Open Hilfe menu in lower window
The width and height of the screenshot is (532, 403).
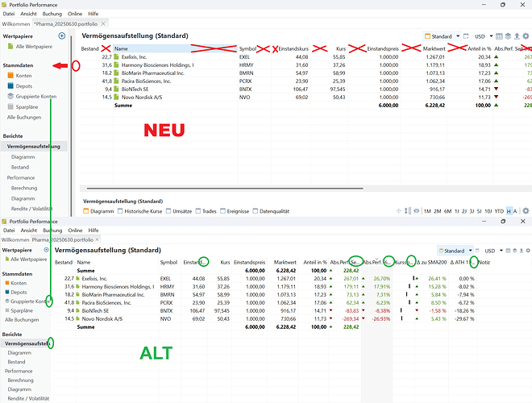pos(94,230)
